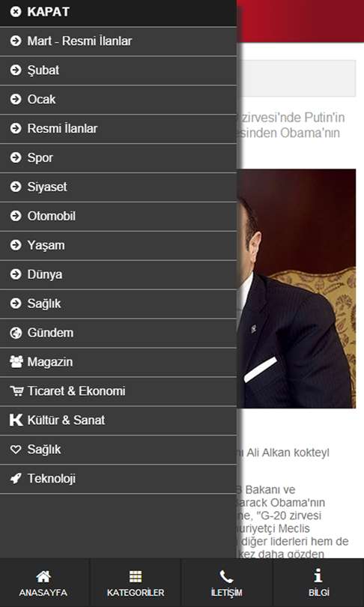The height and width of the screenshot is (607, 364).
Task: Open the KATEGORİLER grid icon
Action: click(x=136, y=577)
